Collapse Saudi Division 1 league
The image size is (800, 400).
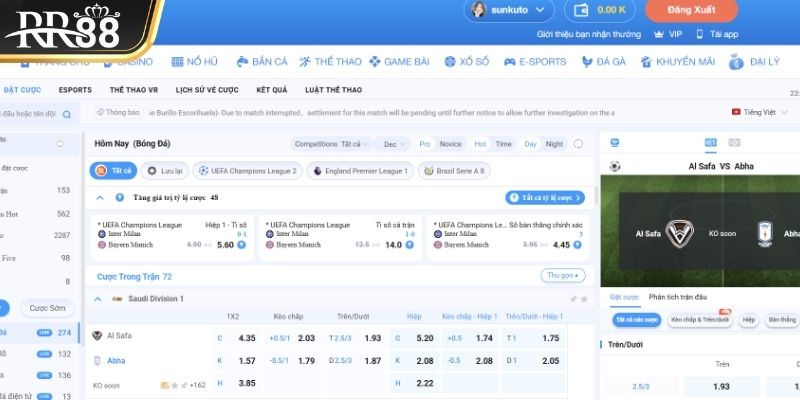[x=98, y=299]
